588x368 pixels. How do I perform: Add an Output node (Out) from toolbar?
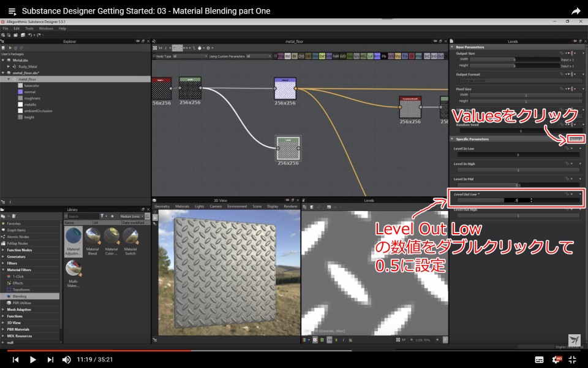click(x=441, y=56)
